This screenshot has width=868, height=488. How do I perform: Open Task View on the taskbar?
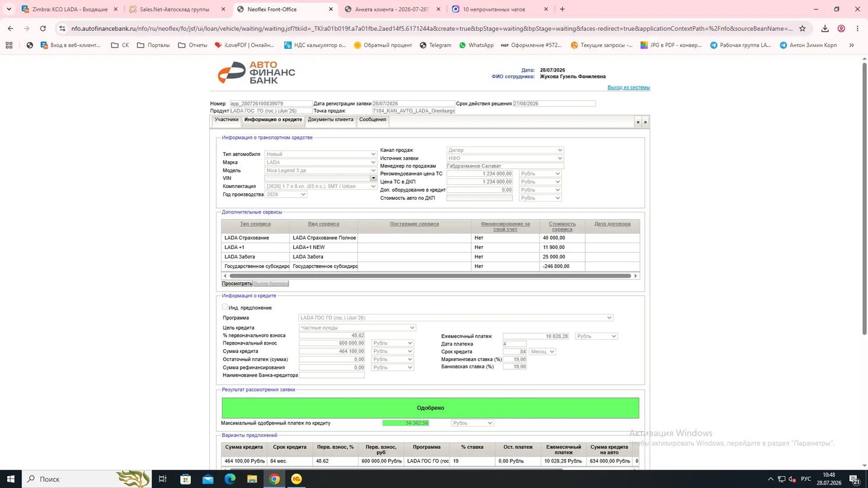[162, 479]
